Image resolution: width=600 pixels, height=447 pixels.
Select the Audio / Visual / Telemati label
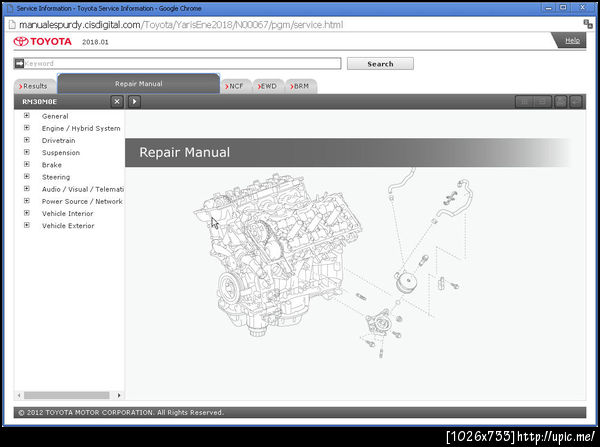(83, 189)
